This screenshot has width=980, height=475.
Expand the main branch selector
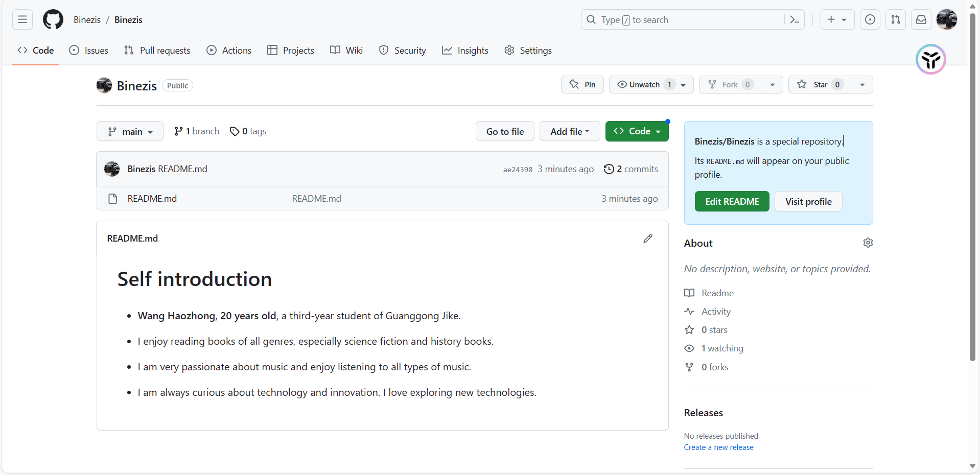point(130,132)
